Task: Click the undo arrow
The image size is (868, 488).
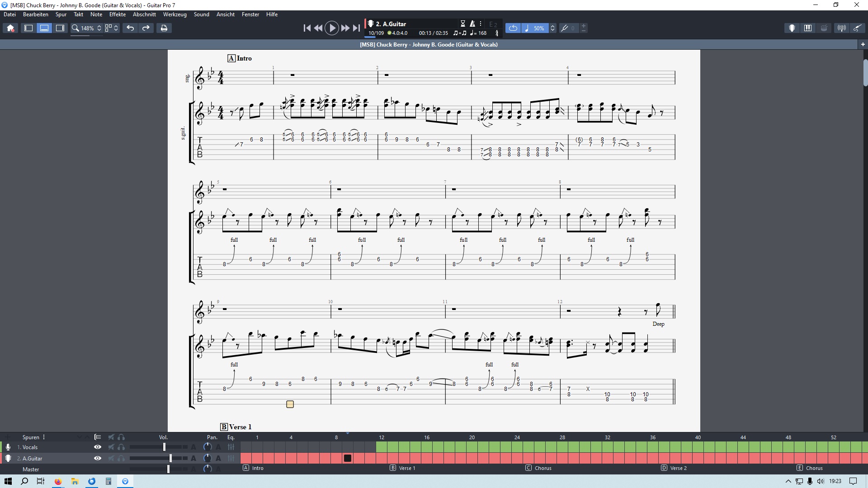Action: click(x=130, y=28)
